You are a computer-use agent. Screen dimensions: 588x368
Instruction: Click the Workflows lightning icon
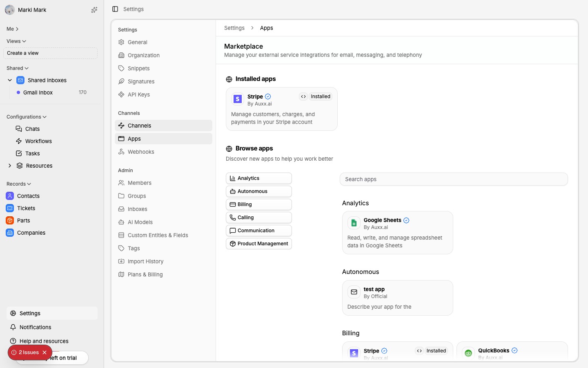[x=19, y=141]
